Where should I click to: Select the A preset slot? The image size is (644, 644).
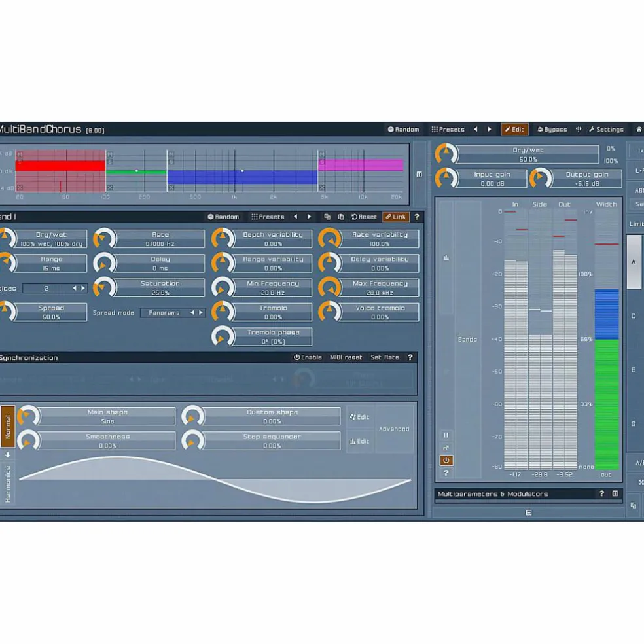click(634, 262)
